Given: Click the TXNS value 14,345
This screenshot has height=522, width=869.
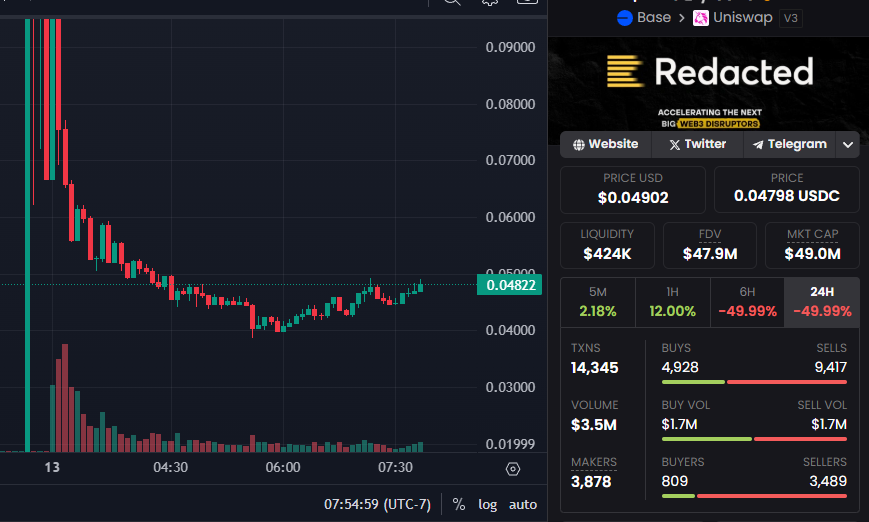Looking at the screenshot, I should pyautogui.click(x=595, y=368).
